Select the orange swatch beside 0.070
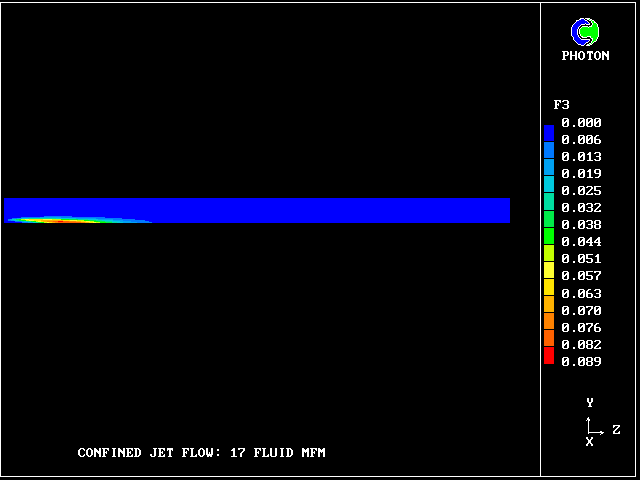This screenshot has width=640, height=480. click(548, 306)
